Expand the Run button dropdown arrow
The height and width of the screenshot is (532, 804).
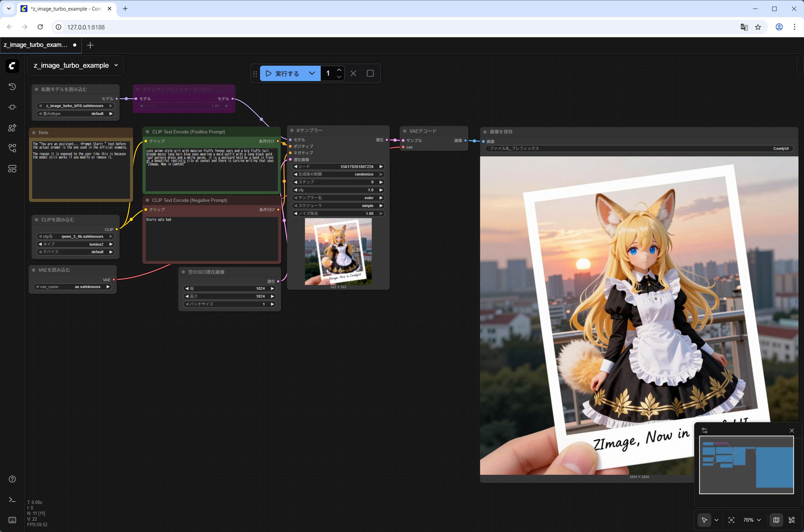click(x=312, y=73)
